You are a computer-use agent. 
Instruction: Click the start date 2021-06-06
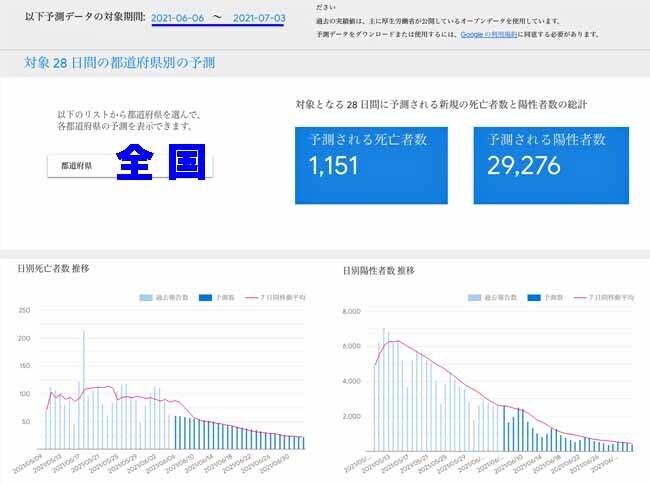pos(177,18)
